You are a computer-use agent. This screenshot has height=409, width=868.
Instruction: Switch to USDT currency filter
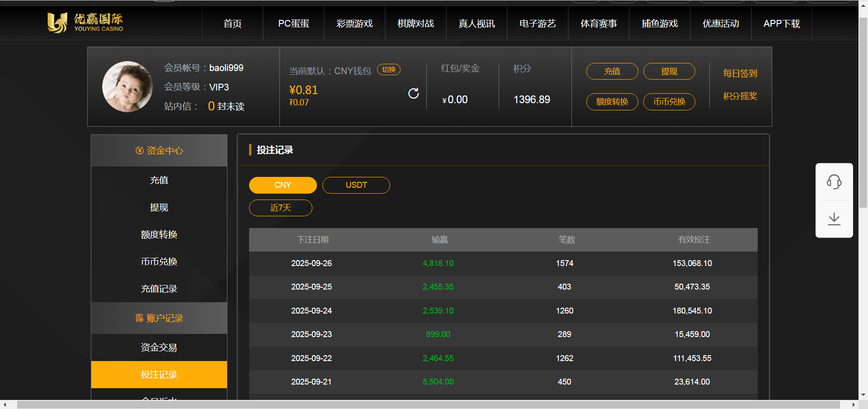coord(356,185)
